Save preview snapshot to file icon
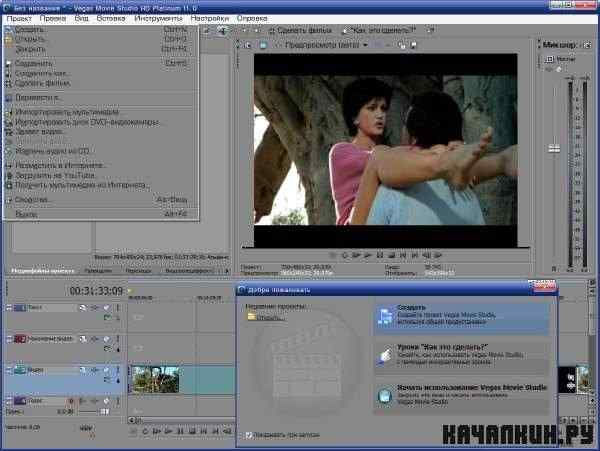This screenshot has height=451, width=600. (413, 45)
